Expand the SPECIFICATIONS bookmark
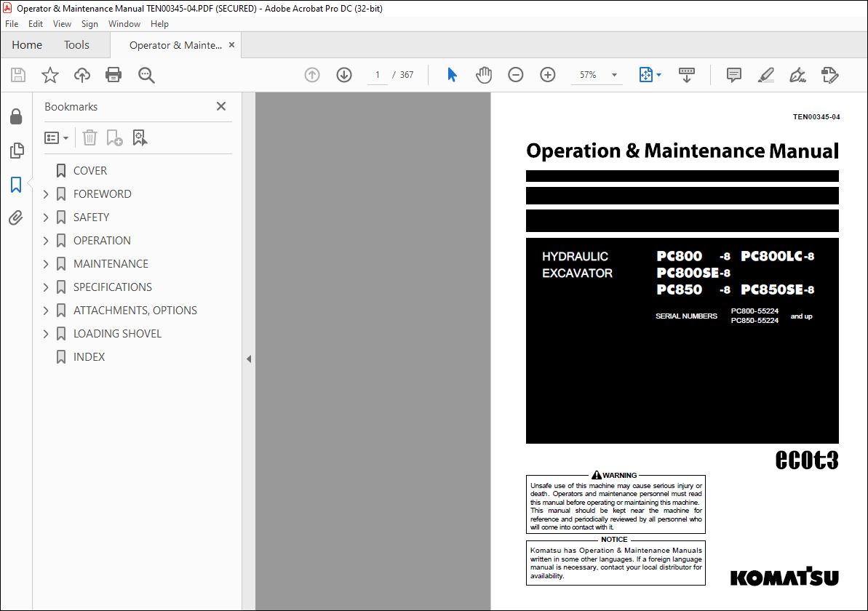 pyautogui.click(x=46, y=287)
